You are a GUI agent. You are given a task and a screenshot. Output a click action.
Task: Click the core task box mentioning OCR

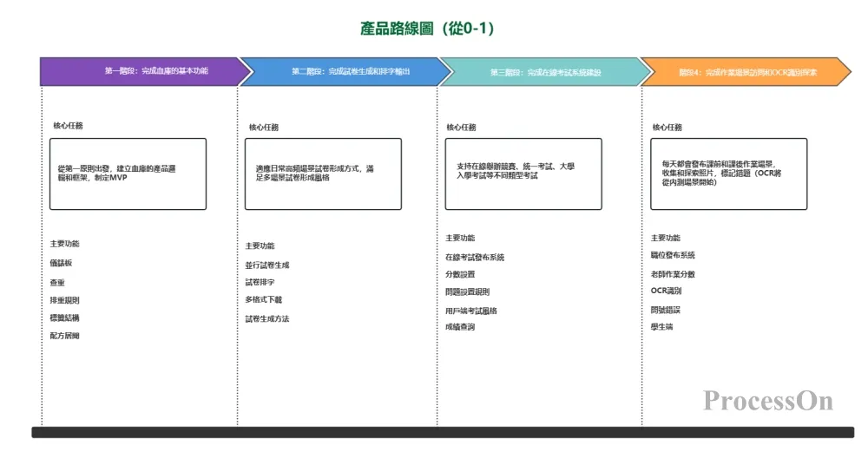pos(728,174)
